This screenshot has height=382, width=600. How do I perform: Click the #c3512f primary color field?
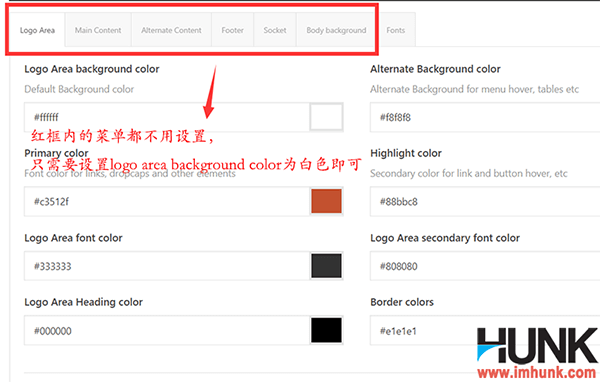click(x=167, y=201)
